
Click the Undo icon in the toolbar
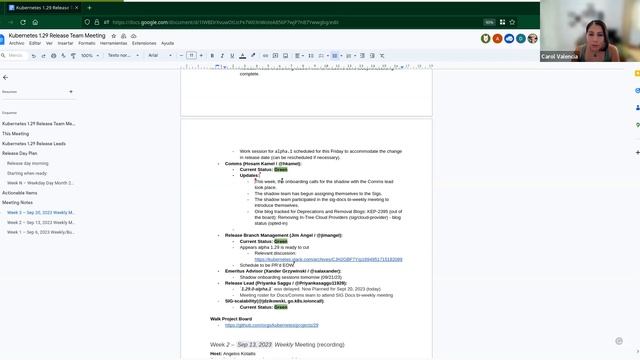(33, 56)
